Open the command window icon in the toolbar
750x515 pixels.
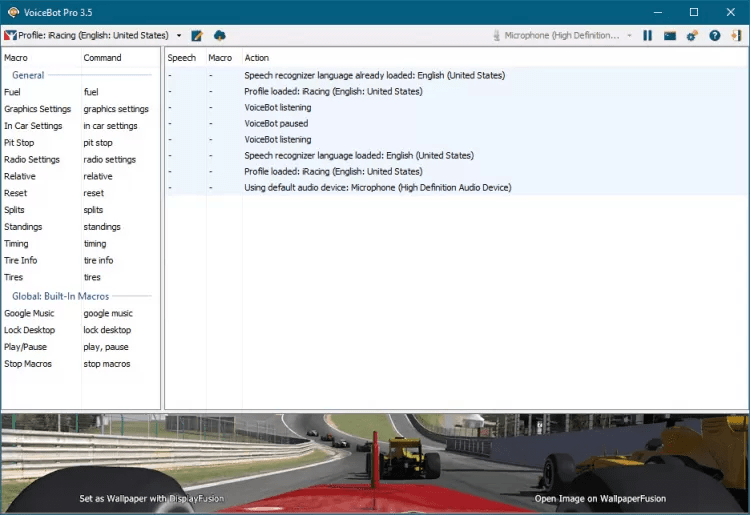670,35
